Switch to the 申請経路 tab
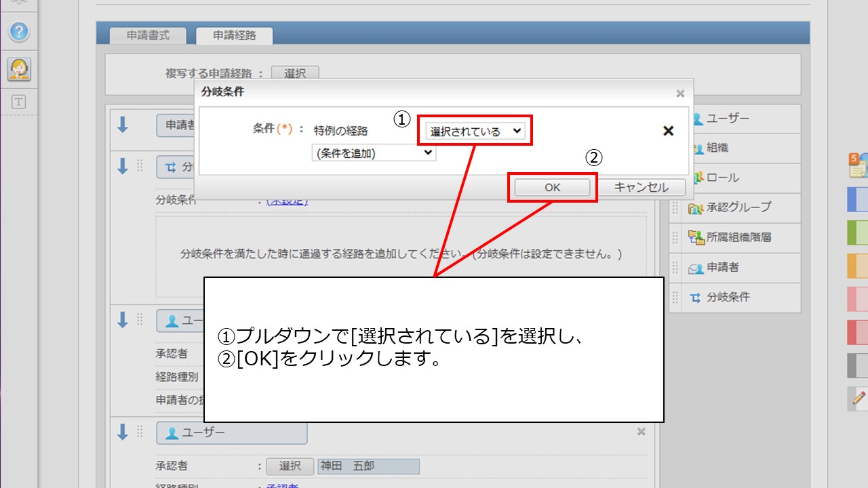868x488 pixels. click(235, 36)
